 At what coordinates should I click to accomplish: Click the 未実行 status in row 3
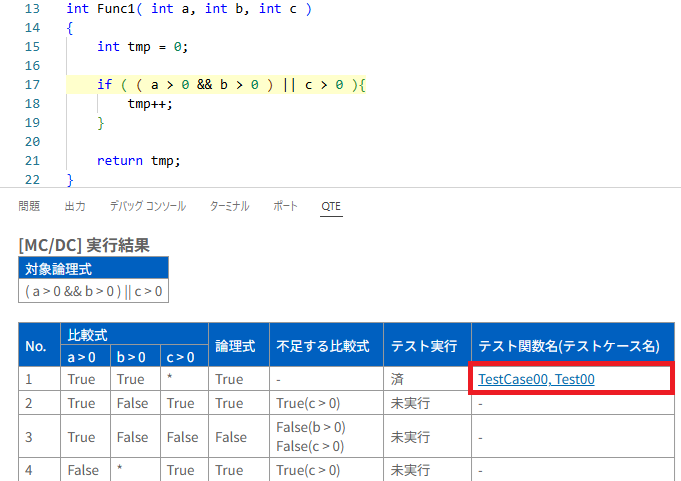(x=410, y=437)
